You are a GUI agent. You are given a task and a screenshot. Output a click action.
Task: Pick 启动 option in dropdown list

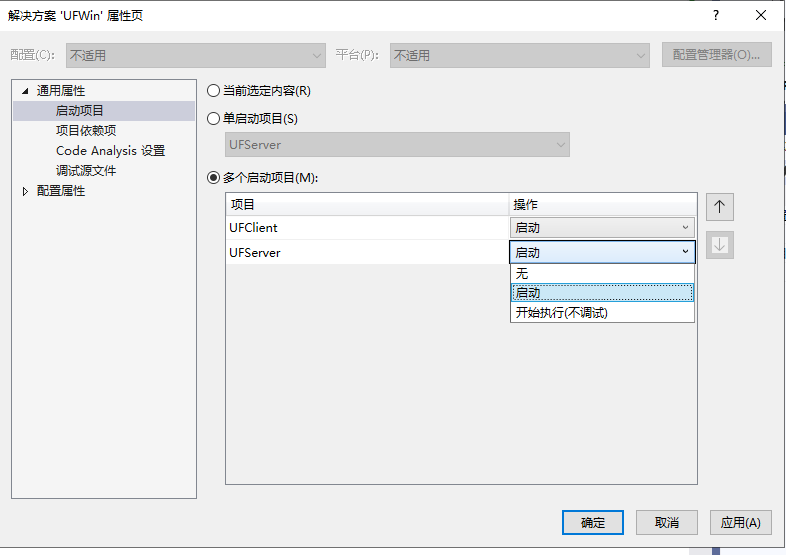[602, 293]
